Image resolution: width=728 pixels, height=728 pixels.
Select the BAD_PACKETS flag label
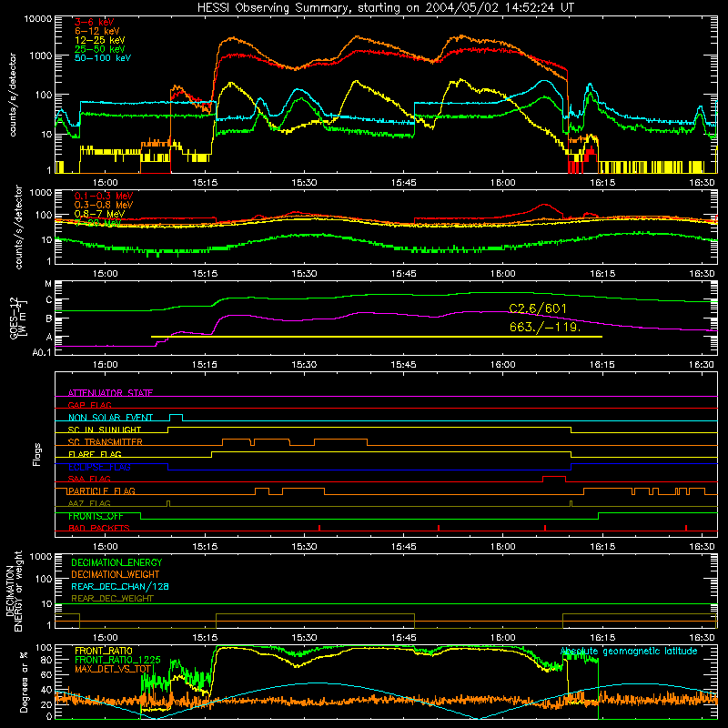pyautogui.click(x=99, y=528)
